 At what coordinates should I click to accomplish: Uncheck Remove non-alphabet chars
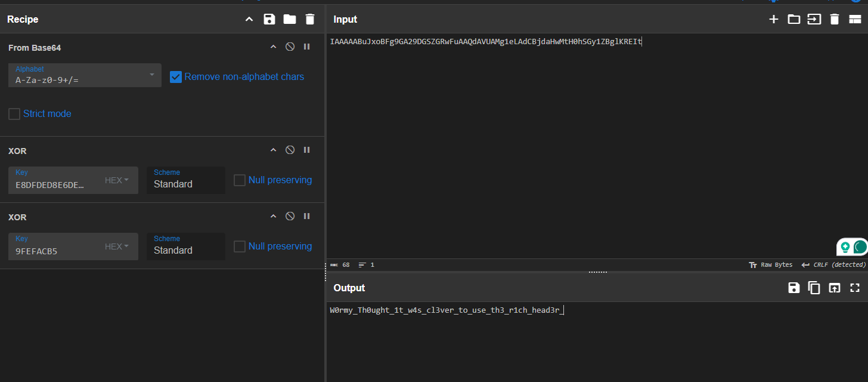coord(176,76)
